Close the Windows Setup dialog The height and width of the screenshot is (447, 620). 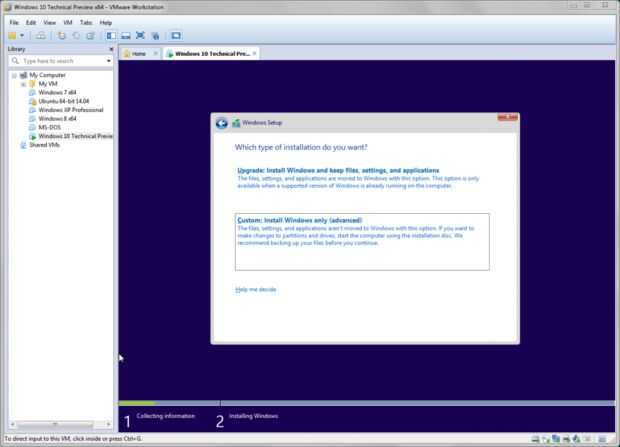pyautogui.click(x=507, y=117)
